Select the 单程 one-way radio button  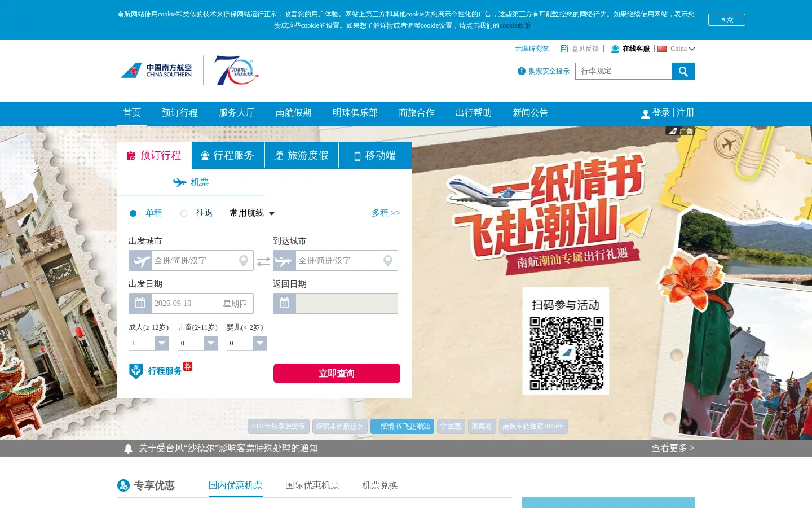[x=133, y=213]
